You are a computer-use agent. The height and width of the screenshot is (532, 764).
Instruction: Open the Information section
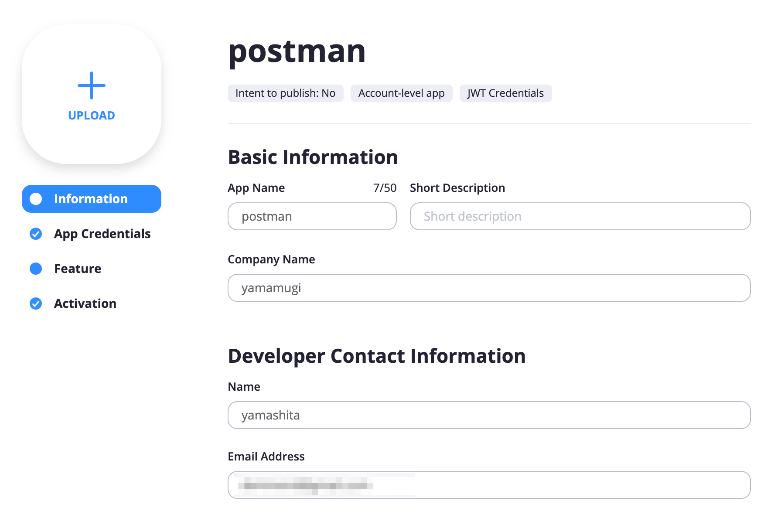pos(92,199)
